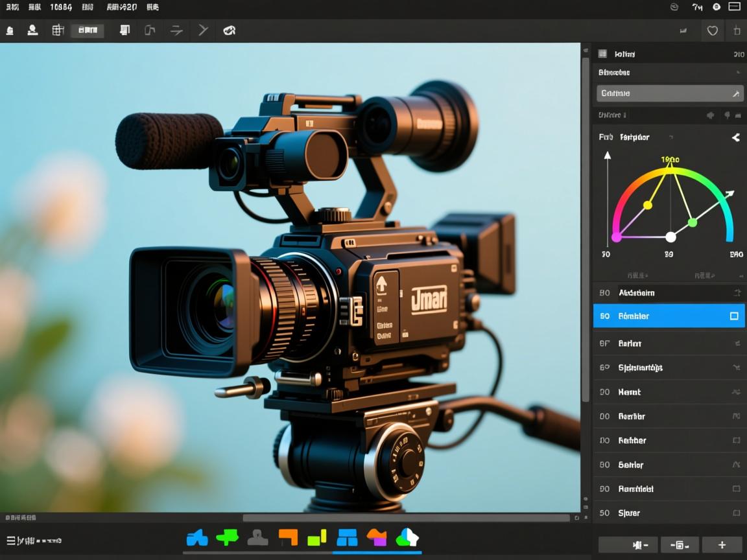Select the green arrow icon in bottom toolbar
This screenshot has height=560, width=747.
(227, 537)
